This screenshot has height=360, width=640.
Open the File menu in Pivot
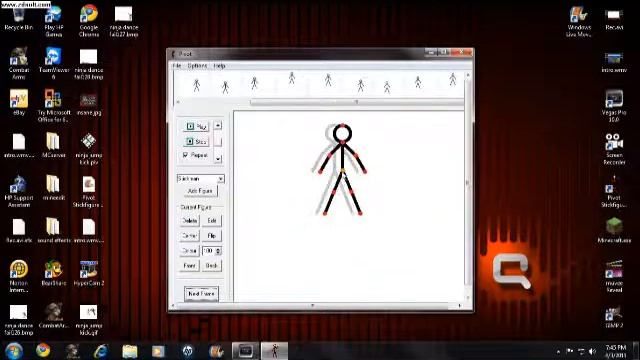[x=176, y=65]
